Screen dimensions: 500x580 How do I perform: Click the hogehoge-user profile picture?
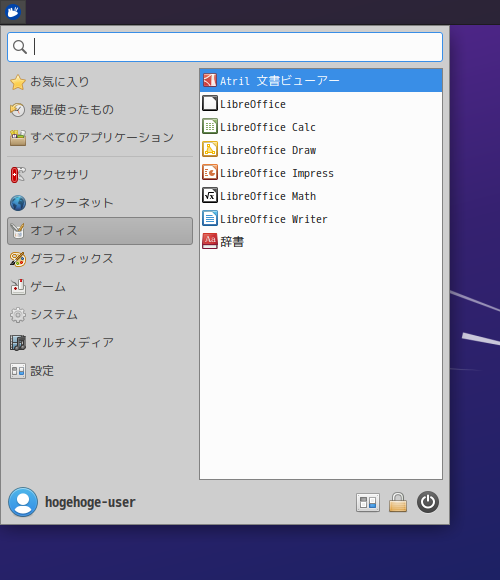(x=23, y=502)
